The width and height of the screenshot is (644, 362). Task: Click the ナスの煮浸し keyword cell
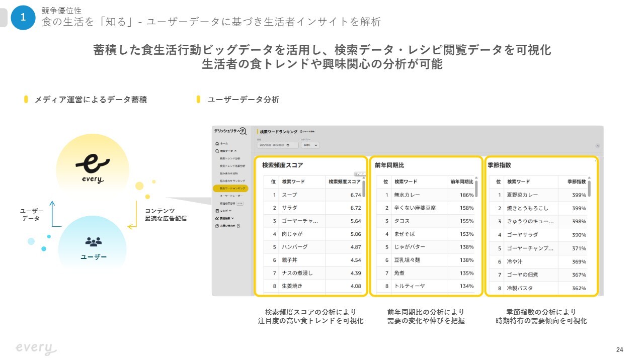(x=297, y=273)
